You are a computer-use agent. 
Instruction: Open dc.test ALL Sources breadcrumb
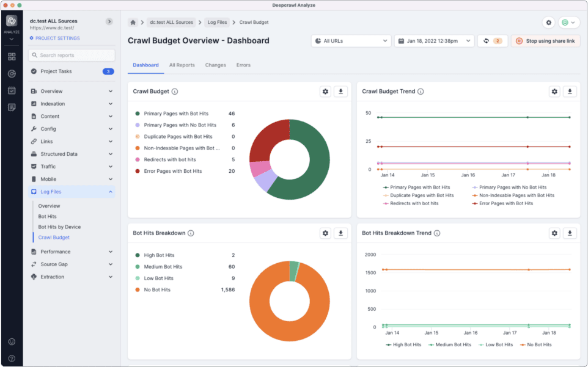point(171,22)
